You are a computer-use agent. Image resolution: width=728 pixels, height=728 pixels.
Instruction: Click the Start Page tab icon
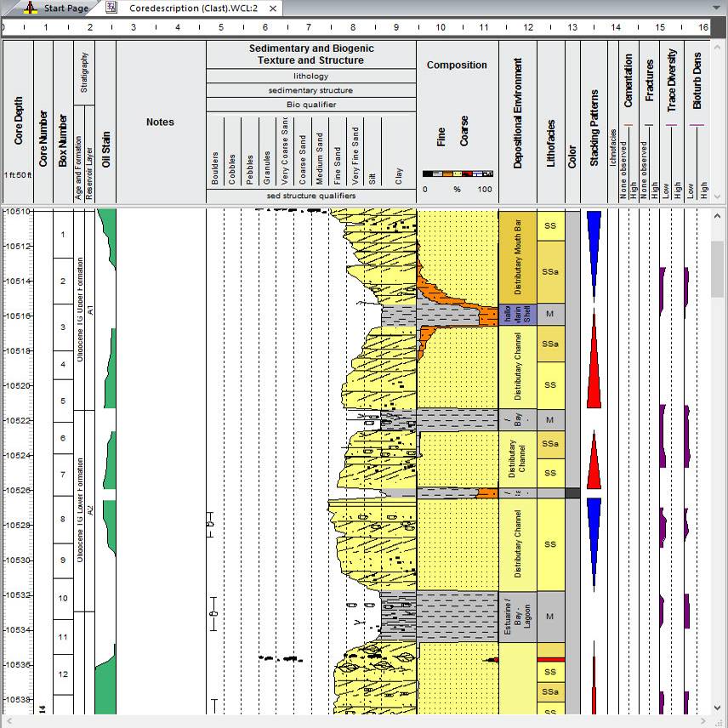tap(31, 8)
